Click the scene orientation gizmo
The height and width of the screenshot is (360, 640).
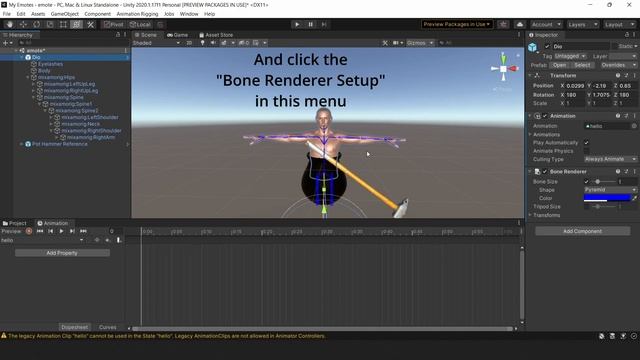click(504, 69)
